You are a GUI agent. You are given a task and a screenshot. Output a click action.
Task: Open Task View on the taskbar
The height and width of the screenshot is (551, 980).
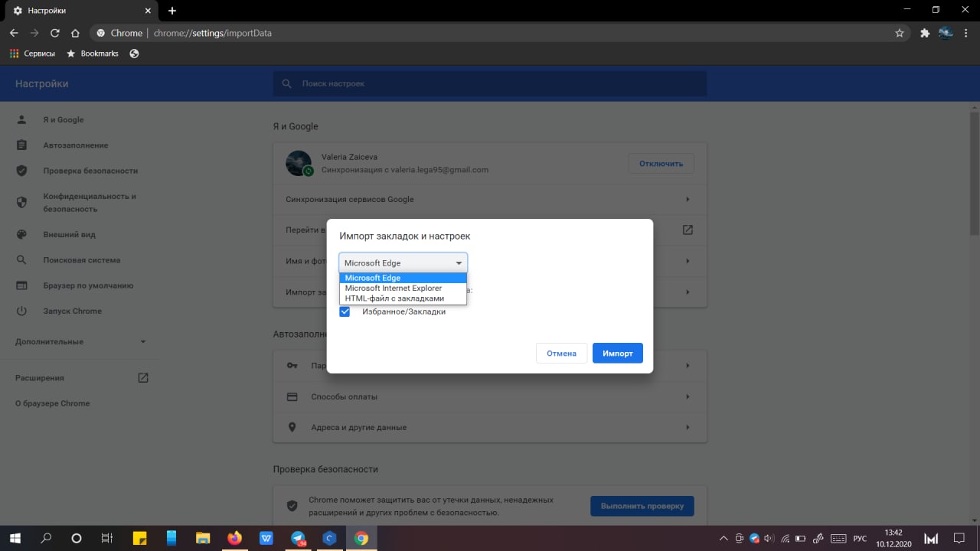[107, 538]
